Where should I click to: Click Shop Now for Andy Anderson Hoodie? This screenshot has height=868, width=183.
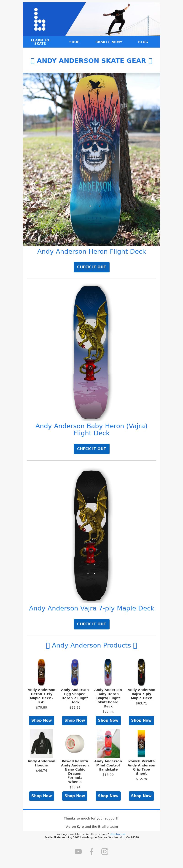coord(41,796)
